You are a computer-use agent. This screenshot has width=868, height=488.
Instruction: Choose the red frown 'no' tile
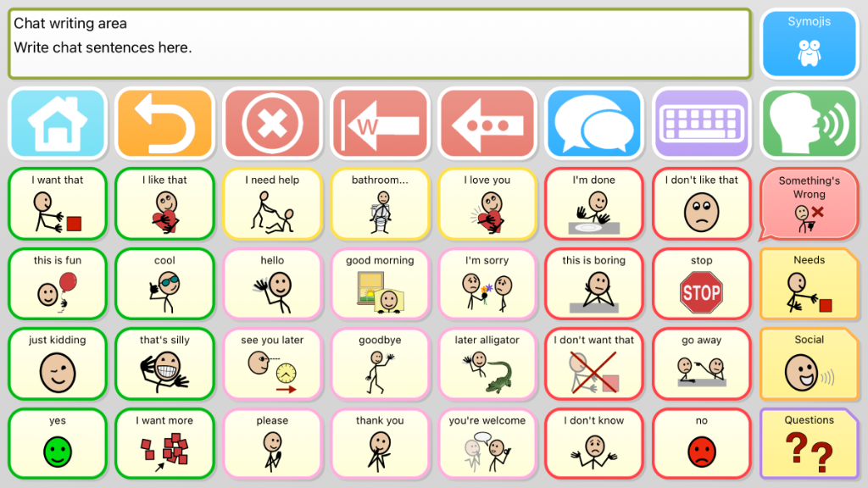pyautogui.click(x=701, y=444)
